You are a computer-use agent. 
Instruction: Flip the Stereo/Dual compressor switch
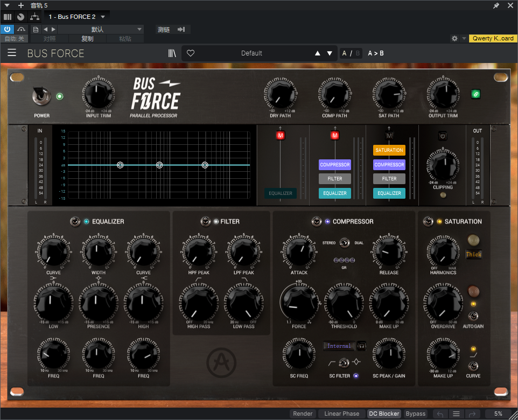344,243
